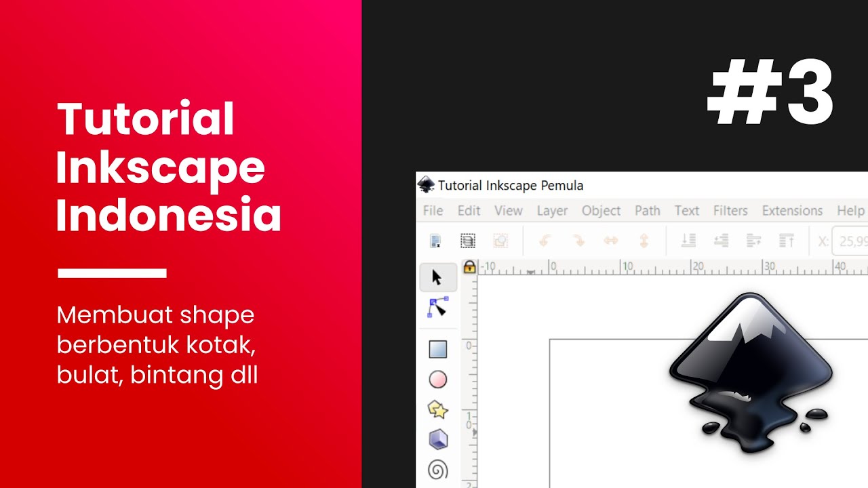Viewport: 868px width, 488px height.
Task: Lower selection one step
Action: [721, 241]
